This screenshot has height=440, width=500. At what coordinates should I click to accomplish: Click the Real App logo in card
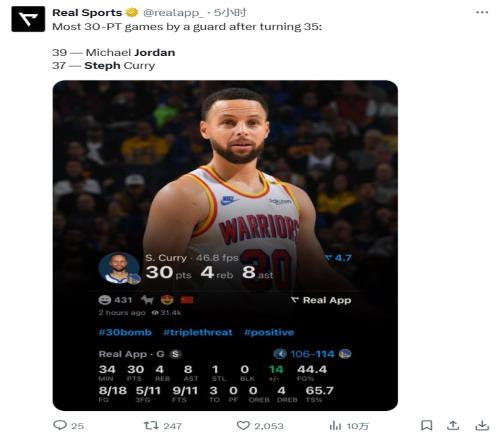click(x=321, y=300)
